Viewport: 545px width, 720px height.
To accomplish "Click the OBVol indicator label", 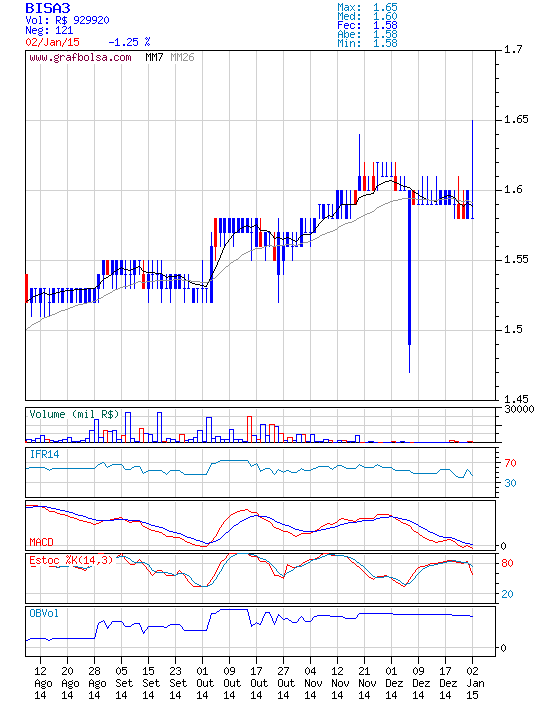I will point(44,613).
